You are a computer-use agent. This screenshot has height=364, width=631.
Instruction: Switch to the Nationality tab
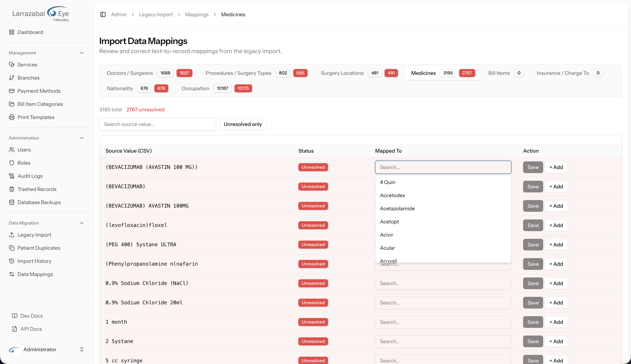[137, 88]
